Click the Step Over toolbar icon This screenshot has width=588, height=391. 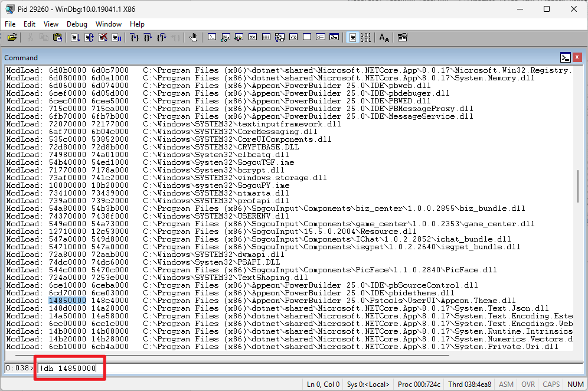pos(148,38)
